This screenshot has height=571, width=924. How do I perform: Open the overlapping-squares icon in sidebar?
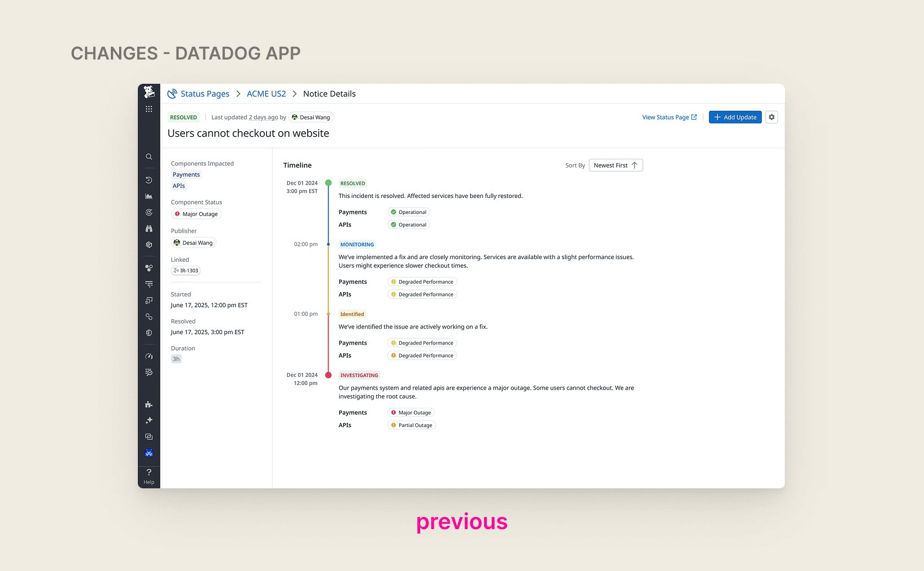pyautogui.click(x=149, y=300)
